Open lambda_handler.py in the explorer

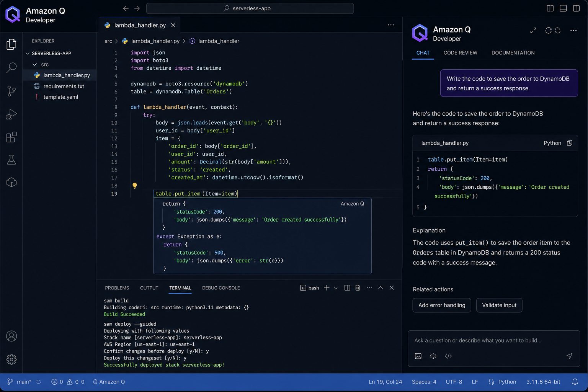coord(59,75)
